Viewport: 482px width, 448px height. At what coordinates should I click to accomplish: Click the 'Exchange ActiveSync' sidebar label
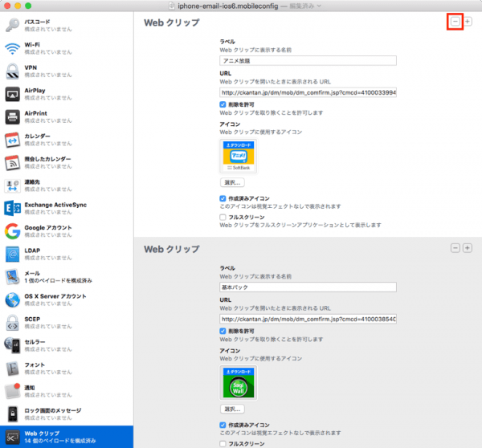[x=55, y=205]
